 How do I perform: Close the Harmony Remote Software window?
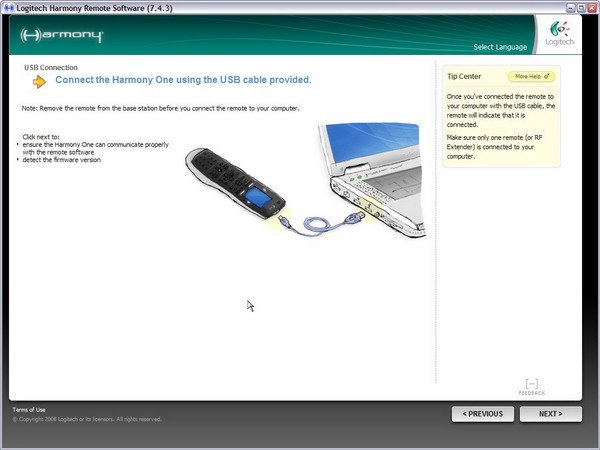(592, 8)
